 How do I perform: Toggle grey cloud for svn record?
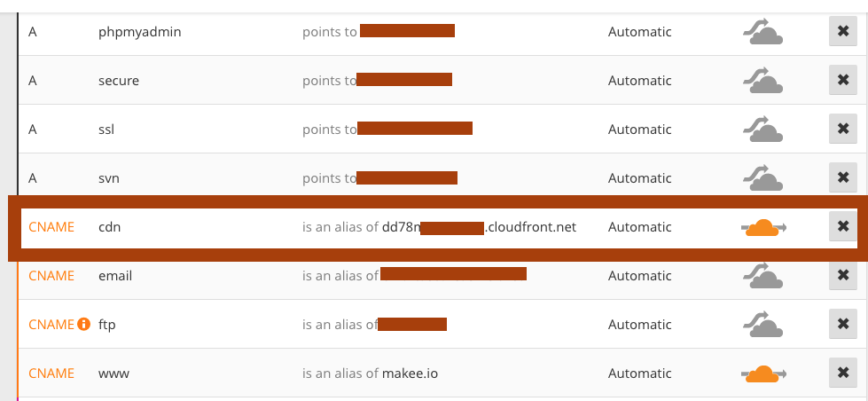click(x=762, y=177)
